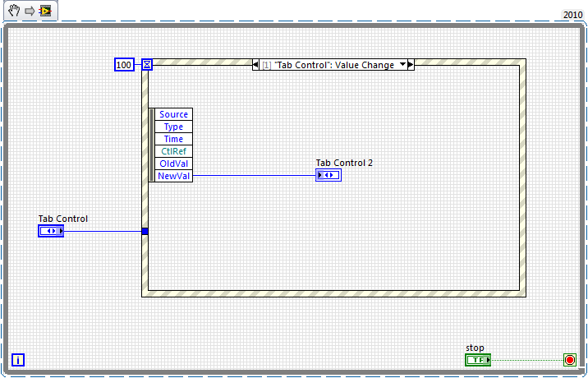Click the loop stop condition terminal
Screen dimensions: 588x378
coord(570,361)
